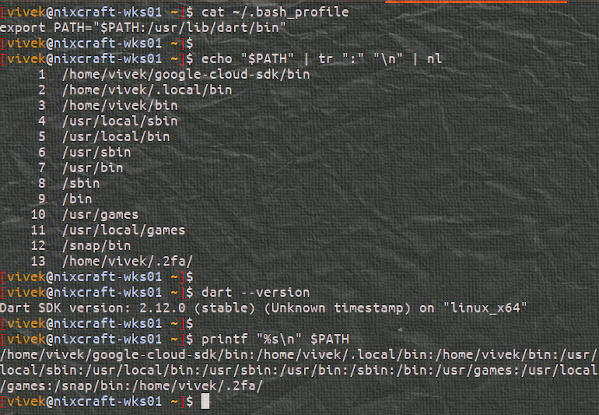Click the 'dart --version' command text
The width and height of the screenshot is (599, 415).
[256, 293]
